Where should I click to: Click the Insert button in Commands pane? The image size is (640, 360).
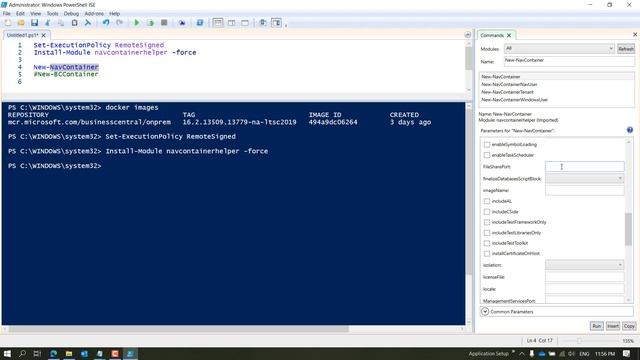pyautogui.click(x=613, y=326)
